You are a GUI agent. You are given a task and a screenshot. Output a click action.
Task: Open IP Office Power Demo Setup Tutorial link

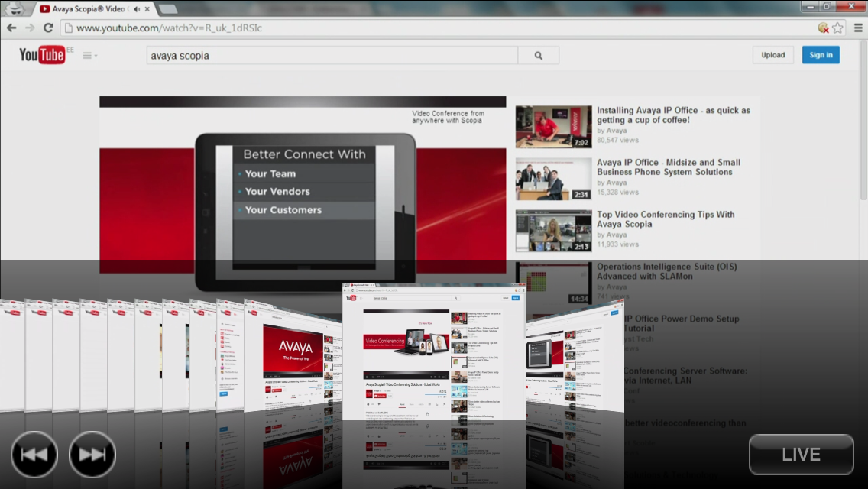point(682,323)
